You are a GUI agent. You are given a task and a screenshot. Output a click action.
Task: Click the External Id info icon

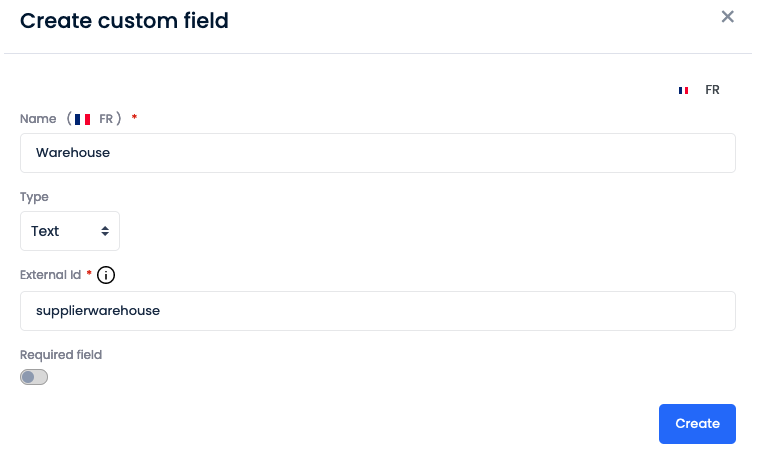[106, 275]
